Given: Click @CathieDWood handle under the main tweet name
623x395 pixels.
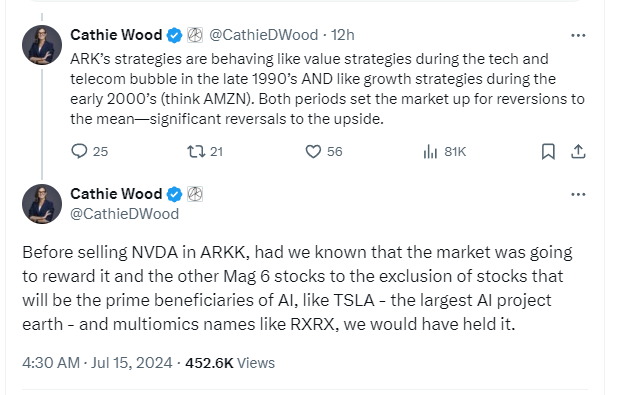Looking at the screenshot, I should point(124,214).
